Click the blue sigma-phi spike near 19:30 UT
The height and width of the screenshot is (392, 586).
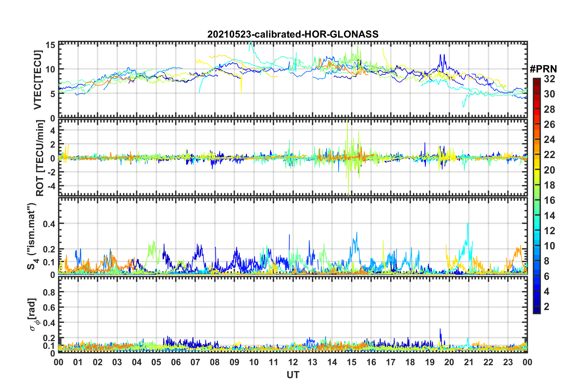[x=440, y=330]
